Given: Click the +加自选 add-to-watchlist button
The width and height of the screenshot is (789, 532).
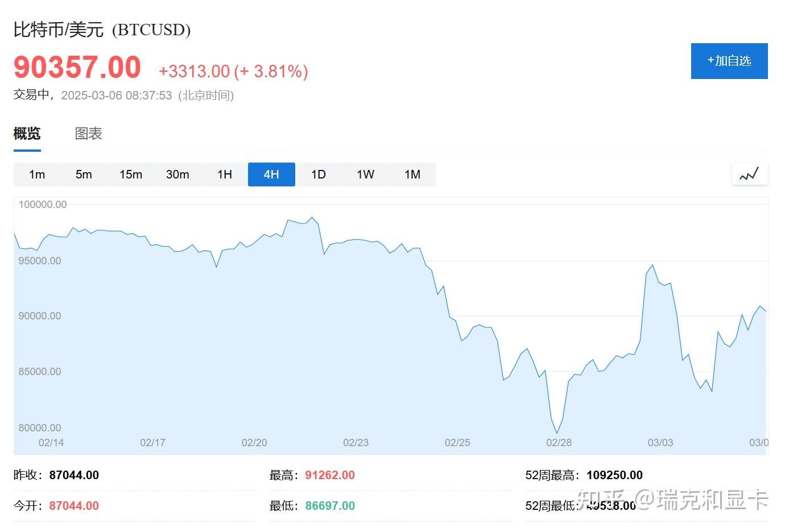Looking at the screenshot, I should tap(729, 61).
